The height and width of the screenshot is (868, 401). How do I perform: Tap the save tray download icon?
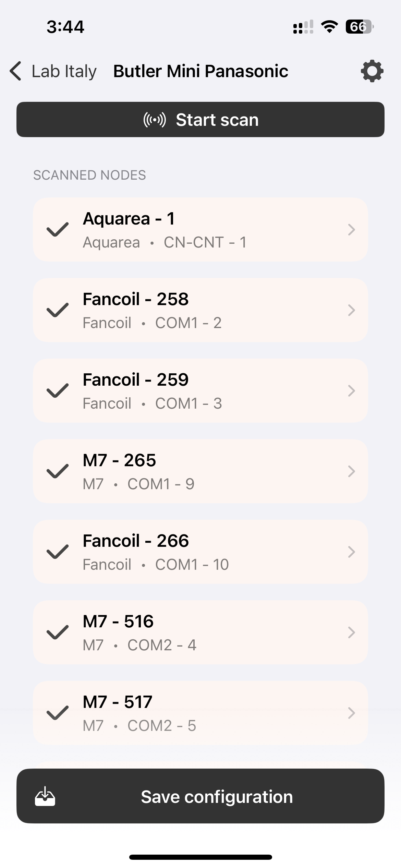point(45,796)
